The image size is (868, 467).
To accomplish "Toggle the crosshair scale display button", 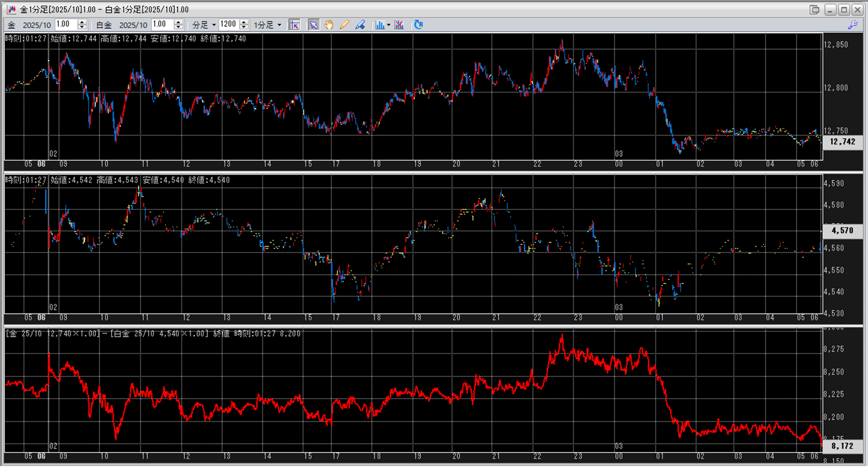I will click(x=294, y=25).
